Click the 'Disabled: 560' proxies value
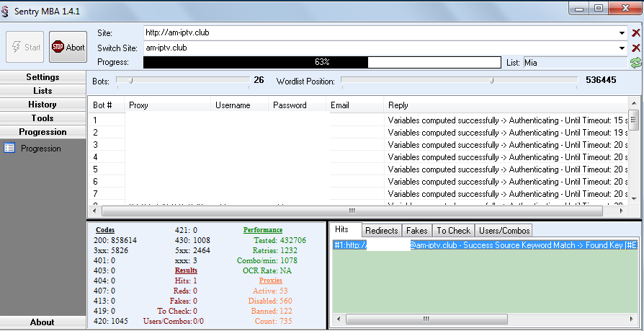 tap(270, 301)
